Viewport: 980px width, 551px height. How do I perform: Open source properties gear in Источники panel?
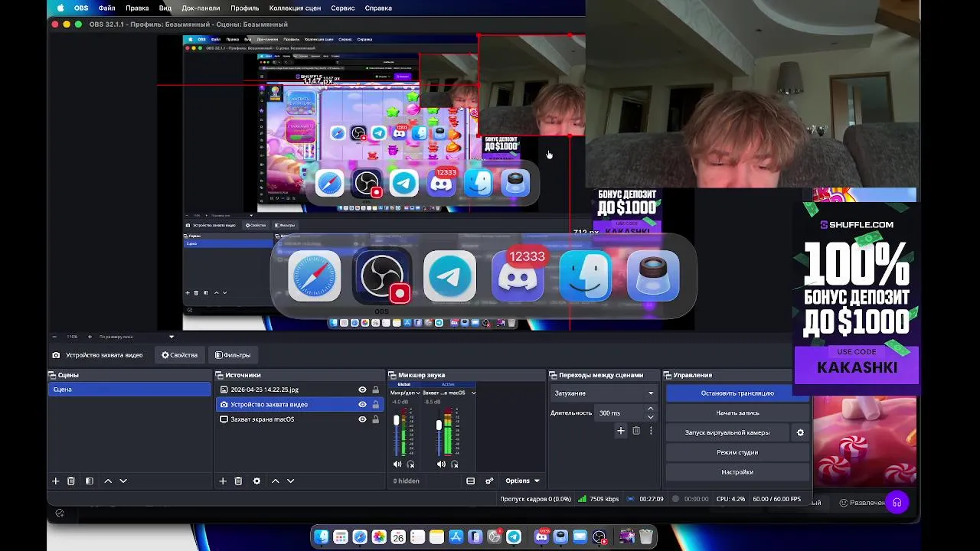(x=256, y=481)
